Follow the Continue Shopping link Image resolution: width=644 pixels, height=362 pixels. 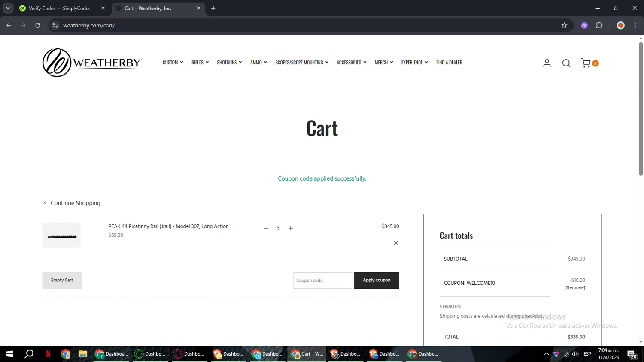pos(72,203)
